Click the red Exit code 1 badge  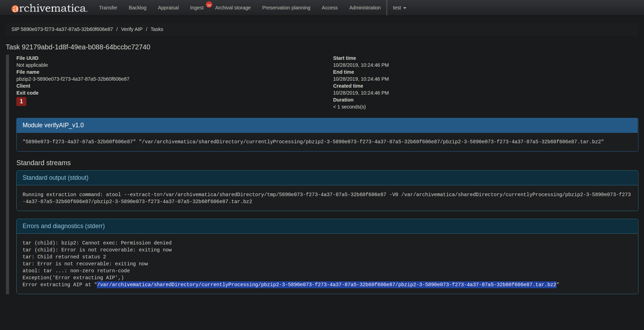coord(21,102)
